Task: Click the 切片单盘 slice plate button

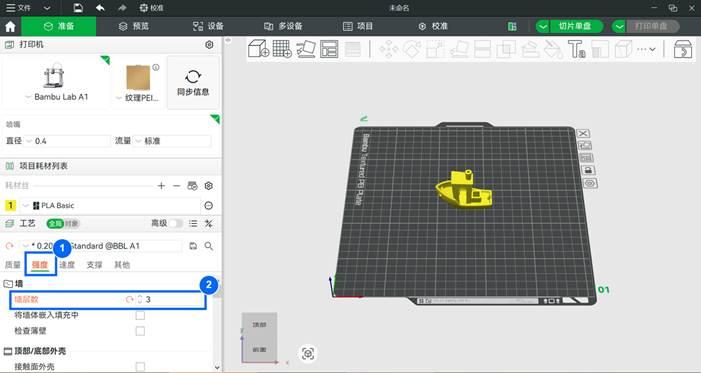Action: [575, 26]
